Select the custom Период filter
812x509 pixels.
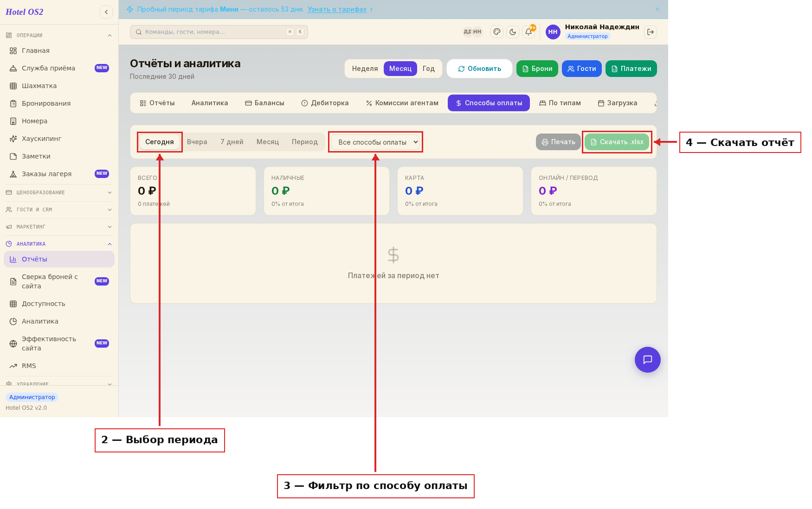coord(305,142)
